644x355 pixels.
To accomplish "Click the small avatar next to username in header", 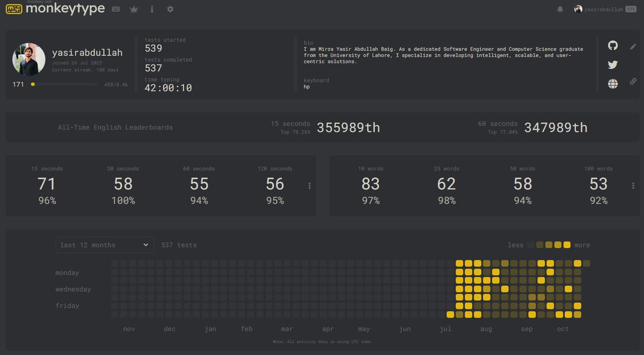I will pyautogui.click(x=578, y=9).
